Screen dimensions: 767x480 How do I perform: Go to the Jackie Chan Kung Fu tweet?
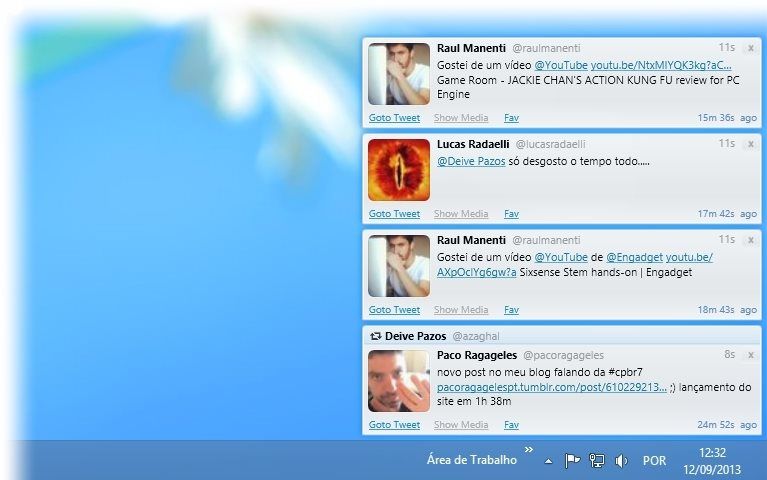(394, 118)
